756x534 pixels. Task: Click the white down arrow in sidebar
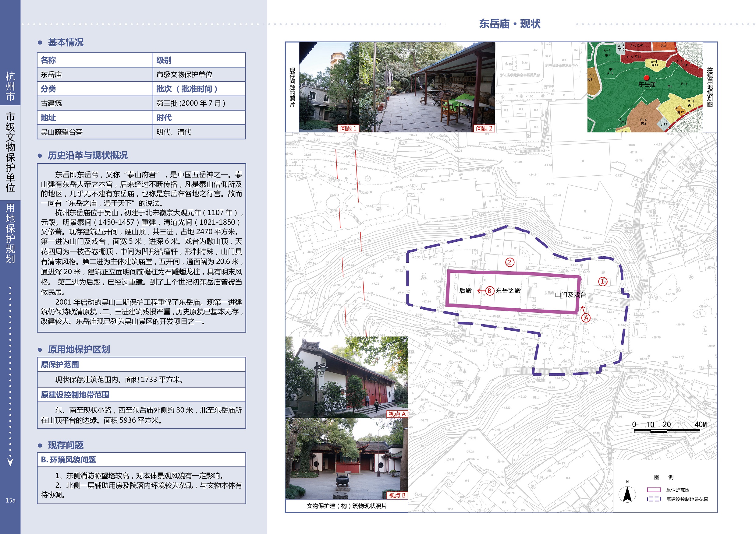10,462
